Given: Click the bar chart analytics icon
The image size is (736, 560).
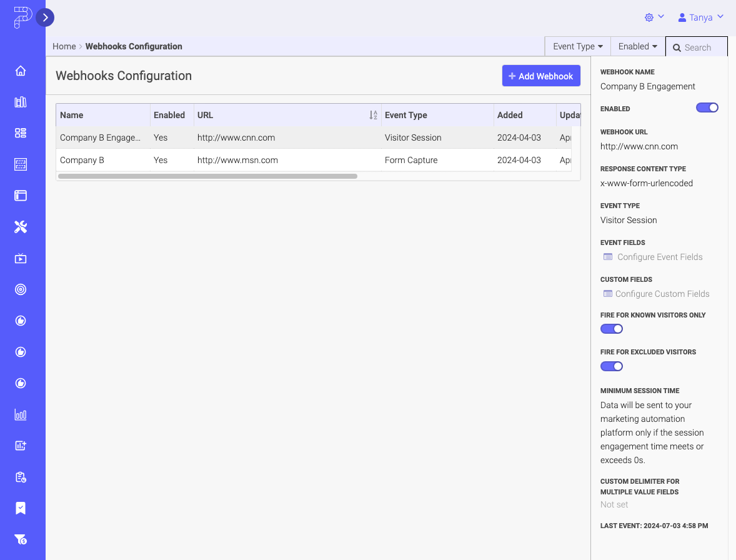Looking at the screenshot, I should pyautogui.click(x=21, y=414).
